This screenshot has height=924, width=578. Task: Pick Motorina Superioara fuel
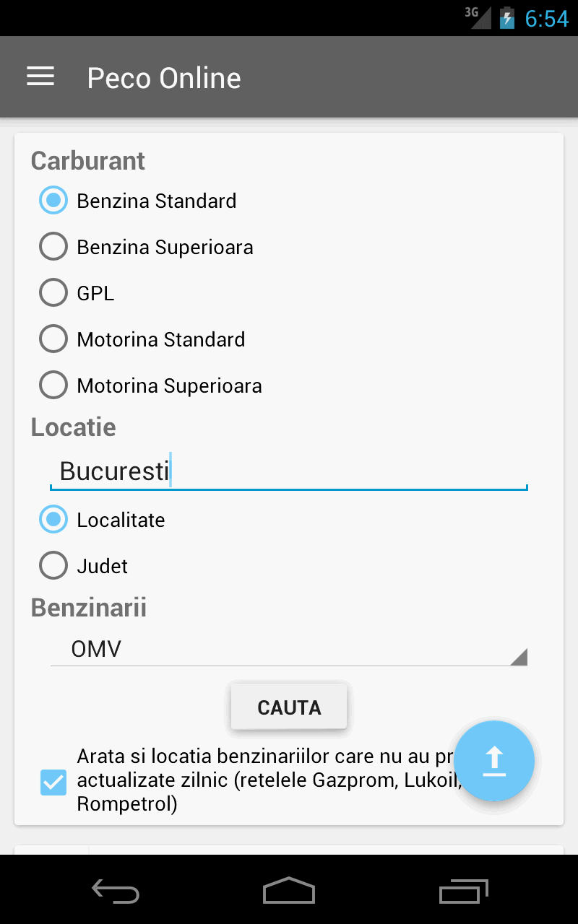[x=53, y=385]
